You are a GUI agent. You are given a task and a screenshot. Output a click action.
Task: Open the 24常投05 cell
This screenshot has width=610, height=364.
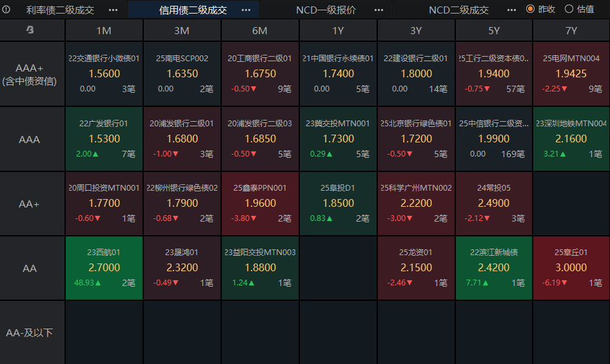494,204
